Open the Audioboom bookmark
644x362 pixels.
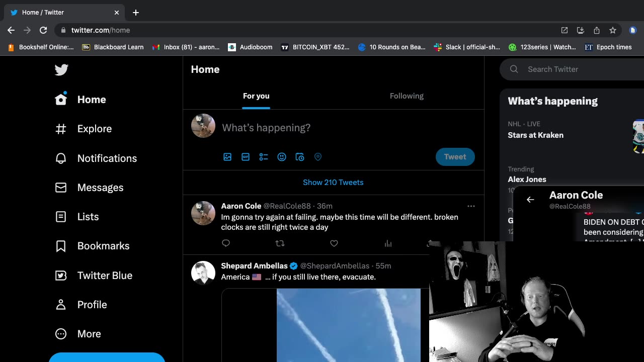pos(250,47)
